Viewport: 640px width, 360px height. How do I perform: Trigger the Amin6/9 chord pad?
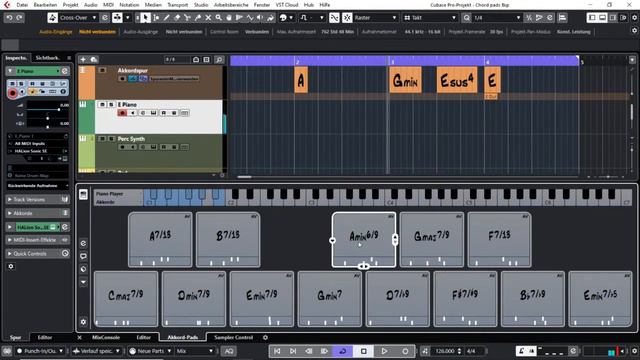(364, 240)
